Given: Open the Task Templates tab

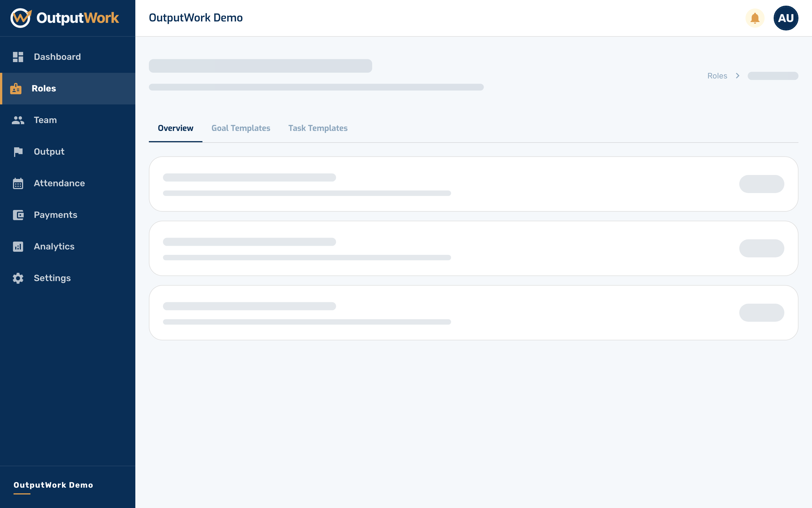Looking at the screenshot, I should (x=318, y=128).
